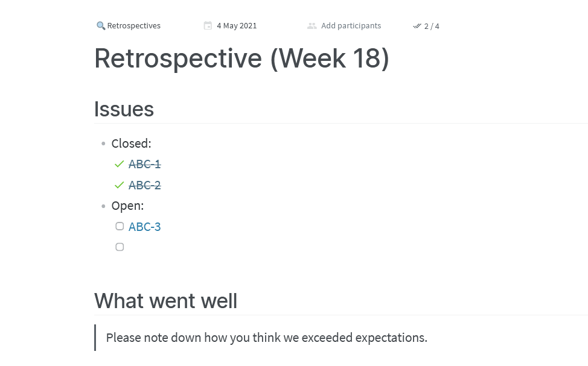Open the ABC-3 issue link
588x366 pixels.
coord(144,227)
